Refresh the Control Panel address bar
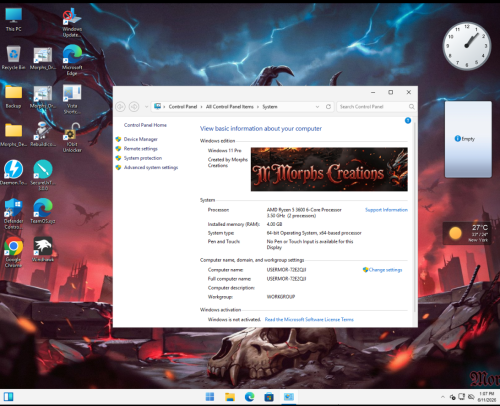The height and width of the screenshot is (406, 500). coord(328,107)
